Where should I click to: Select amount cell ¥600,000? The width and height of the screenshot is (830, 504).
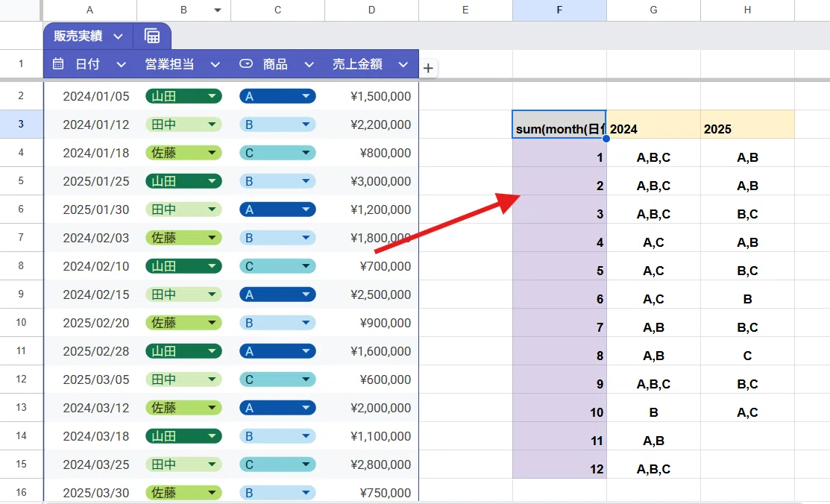[x=371, y=379]
